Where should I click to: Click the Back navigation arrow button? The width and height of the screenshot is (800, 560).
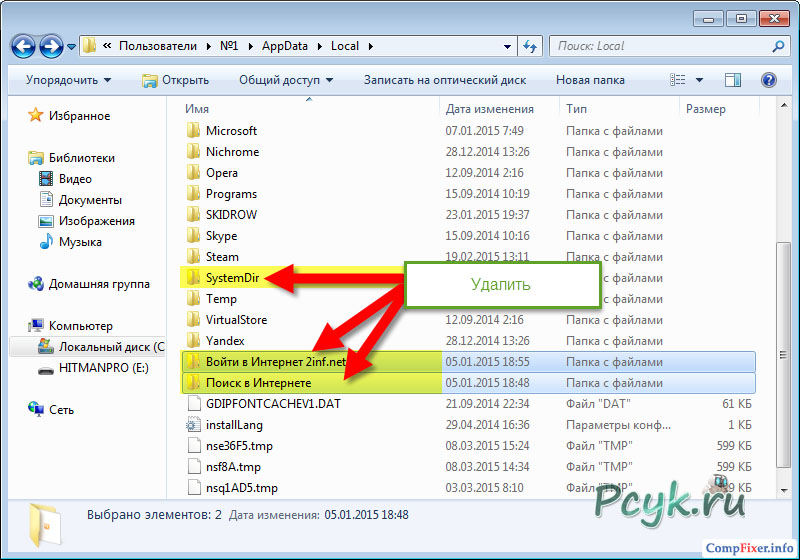coord(24,46)
